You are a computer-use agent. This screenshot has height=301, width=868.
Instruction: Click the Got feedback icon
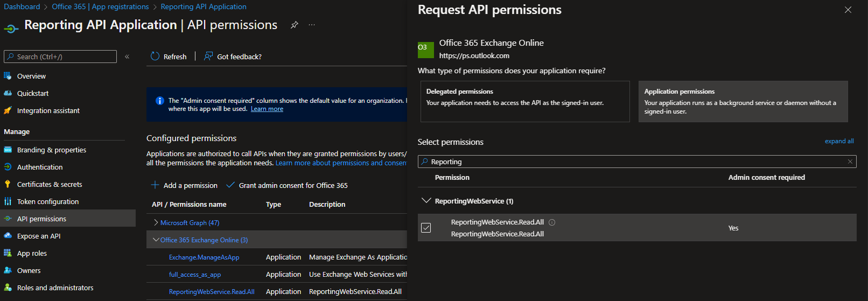point(208,57)
